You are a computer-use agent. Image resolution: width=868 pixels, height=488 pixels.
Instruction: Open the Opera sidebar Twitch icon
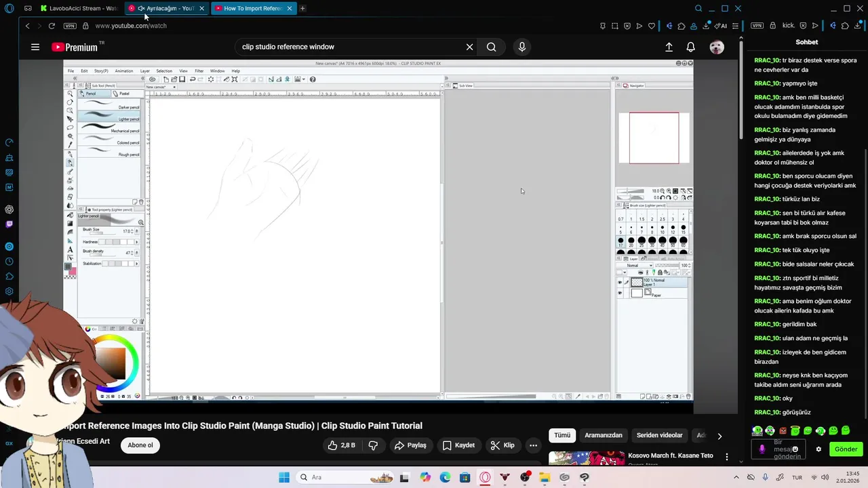tap(9, 224)
